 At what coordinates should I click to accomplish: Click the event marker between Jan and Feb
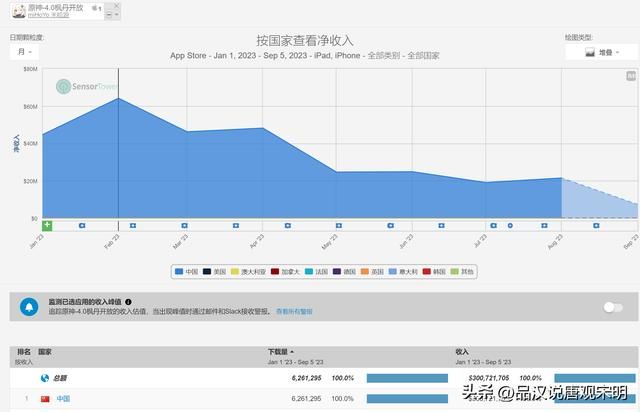click(x=82, y=225)
